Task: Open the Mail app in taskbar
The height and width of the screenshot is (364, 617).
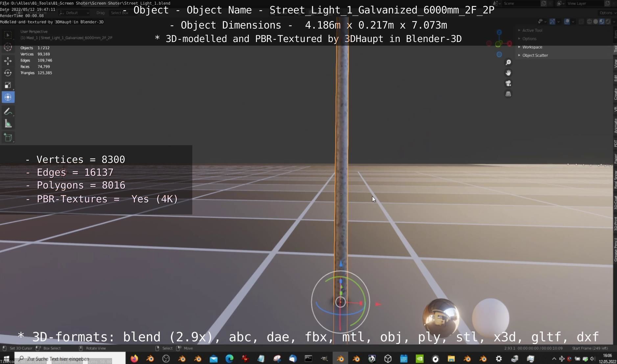Action: (214, 359)
